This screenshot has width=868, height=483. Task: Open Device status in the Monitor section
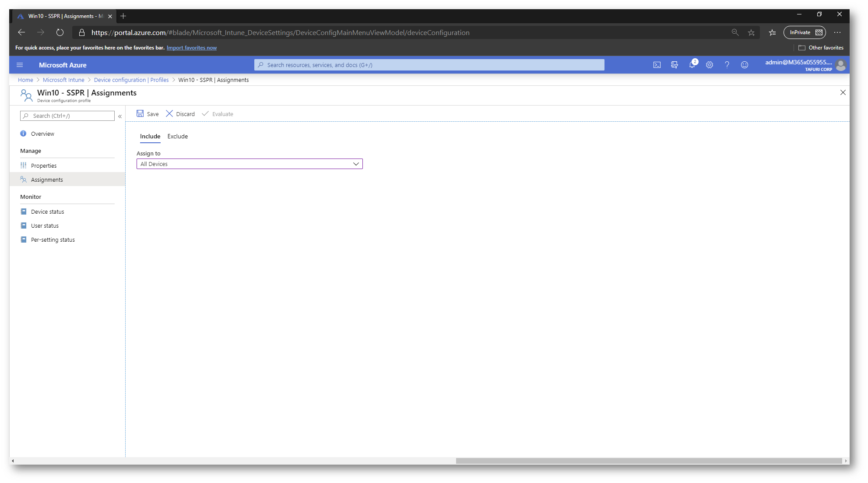pos(47,212)
